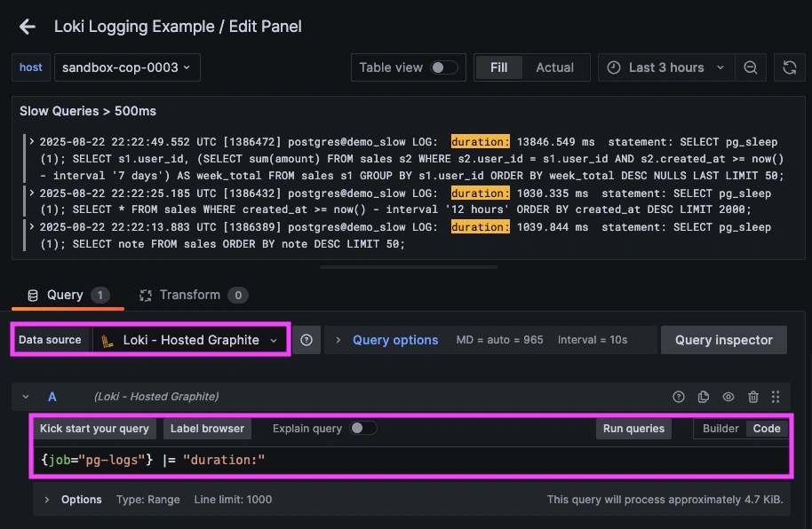Toggle visibility of query A with the eye icon
This screenshot has width=812, height=529.
(728, 397)
